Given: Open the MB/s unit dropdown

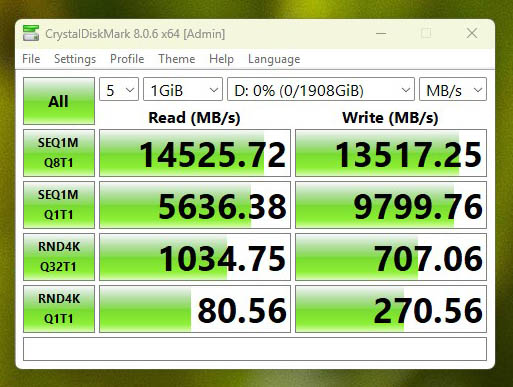Looking at the screenshot, I should pos(453,89).
